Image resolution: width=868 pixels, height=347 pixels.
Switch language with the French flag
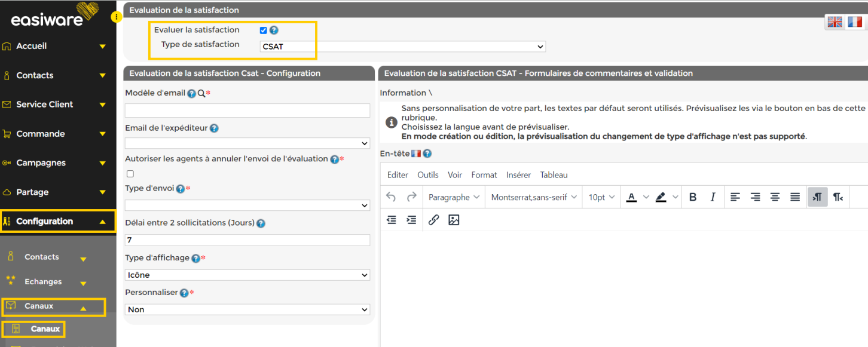point(855,22)
